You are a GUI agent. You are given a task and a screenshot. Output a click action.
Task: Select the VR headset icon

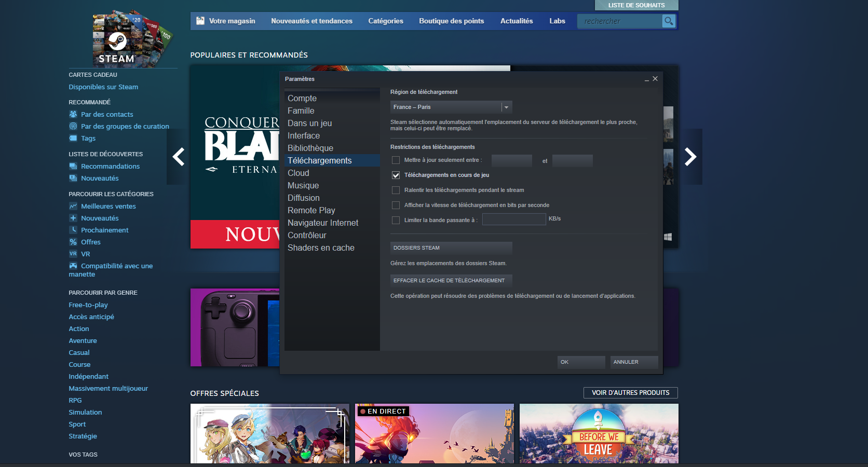point(73,254)
